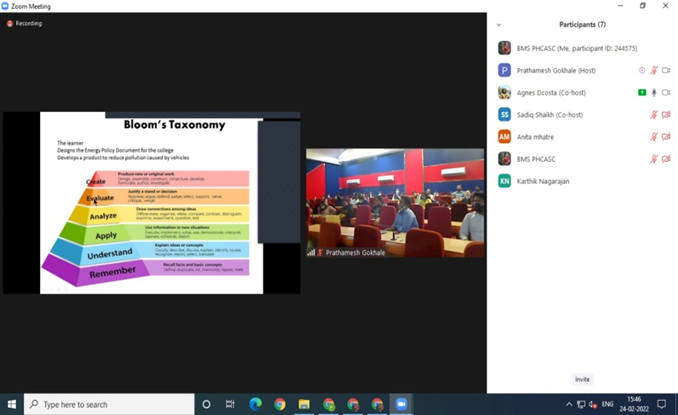This screenshot has width=678, height=415.
Task: Click Invite button in Participants panel
Action: point(582,379)
